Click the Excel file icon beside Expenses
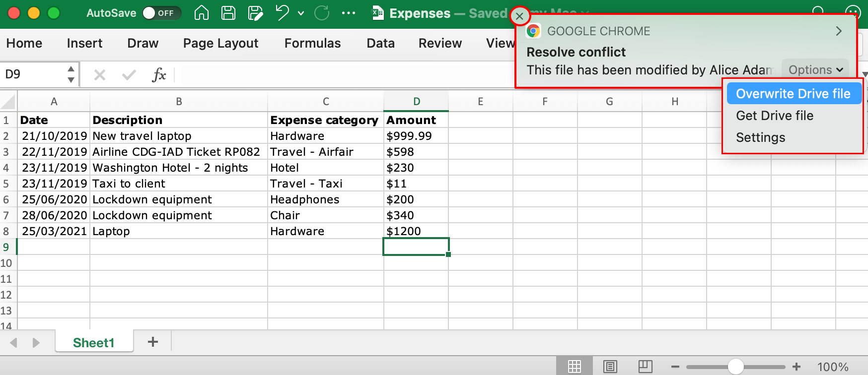The width and height of the screenshot is (868, 375). tap(378, 13)
